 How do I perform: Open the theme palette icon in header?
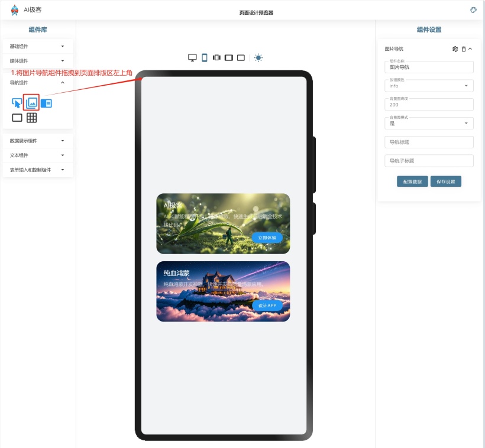[473, 10]
